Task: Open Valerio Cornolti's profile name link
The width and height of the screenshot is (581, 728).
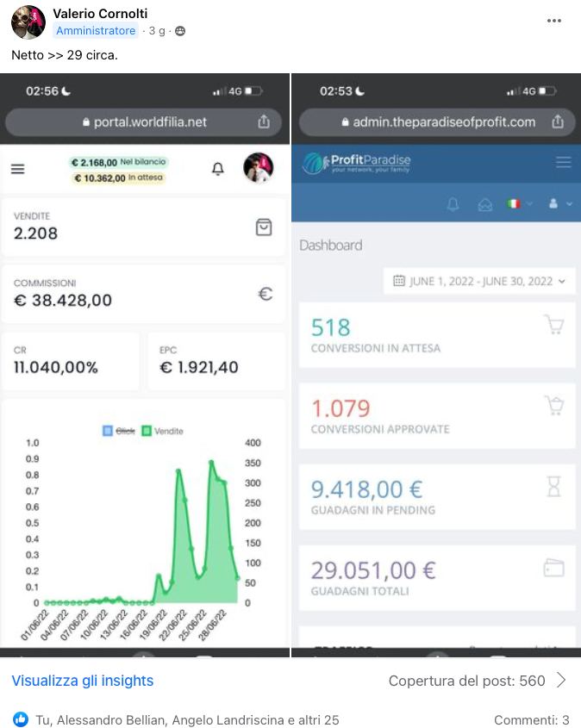Action: [x=100, y=14]
